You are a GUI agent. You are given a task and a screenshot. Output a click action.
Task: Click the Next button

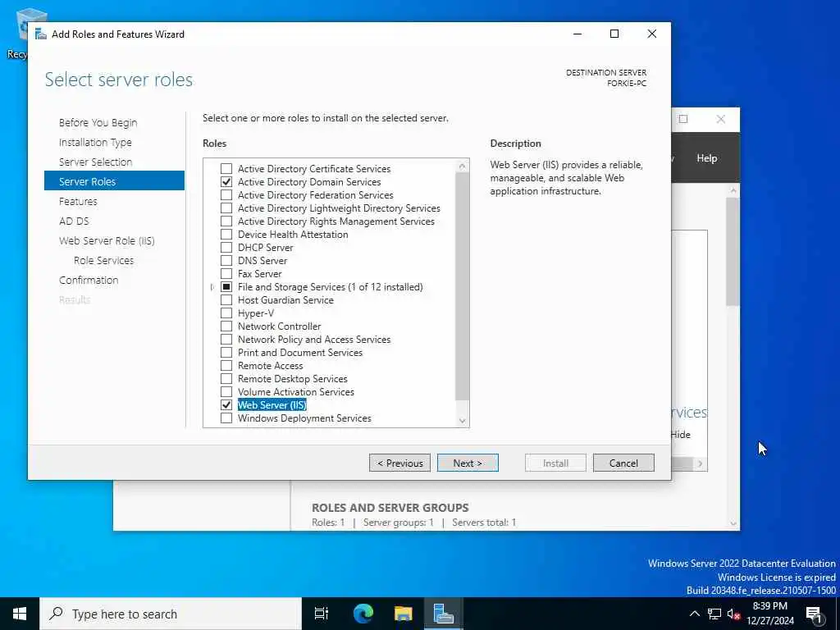click(x=468, y=463)
